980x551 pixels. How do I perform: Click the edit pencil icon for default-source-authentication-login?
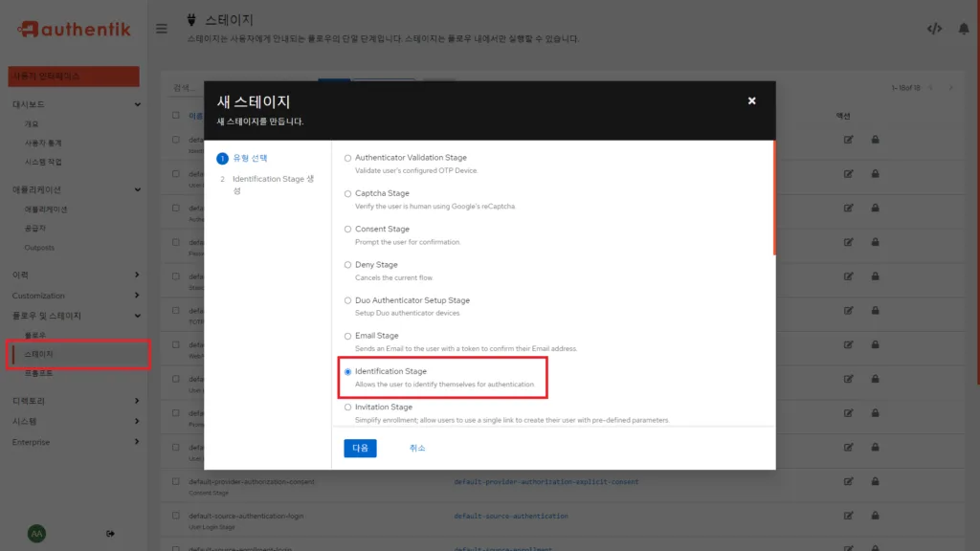pyautogui.click(x=849, y=515)
